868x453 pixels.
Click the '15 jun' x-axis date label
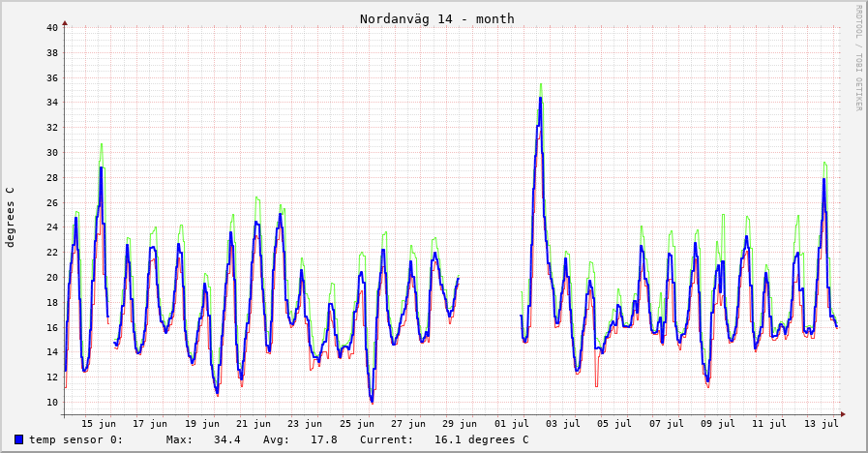99,424
